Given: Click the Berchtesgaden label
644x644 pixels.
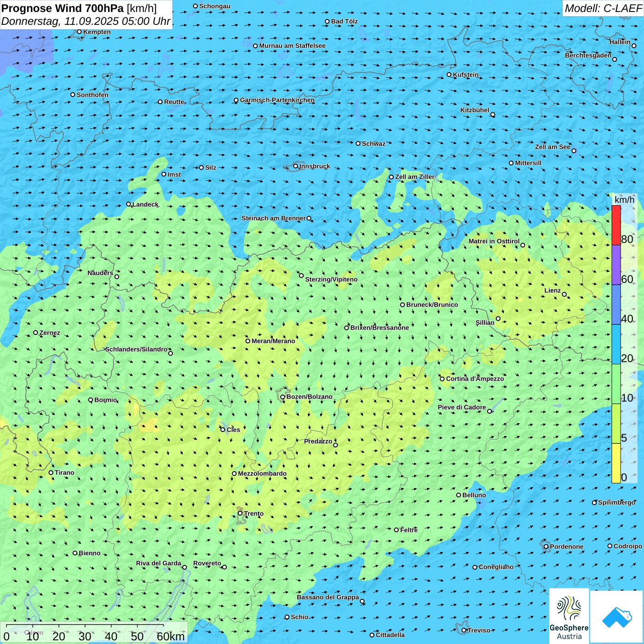Looking at the screenshot, I should pos(588,55).
